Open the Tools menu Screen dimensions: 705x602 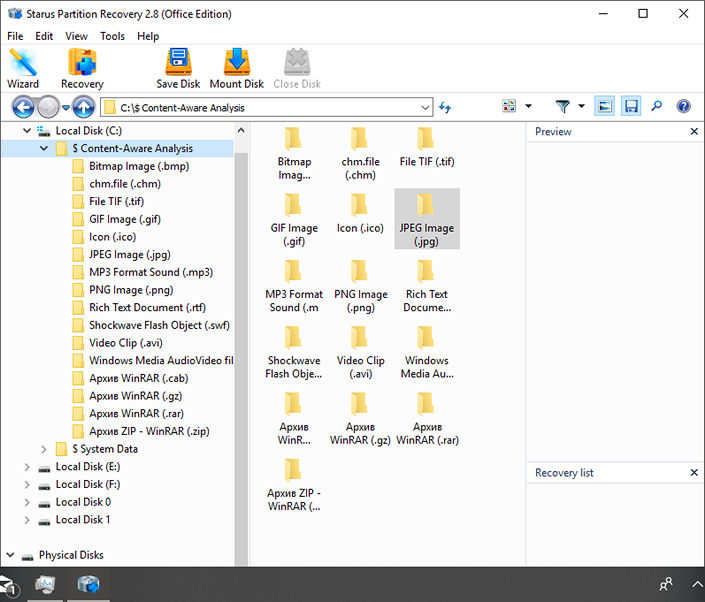112,36
